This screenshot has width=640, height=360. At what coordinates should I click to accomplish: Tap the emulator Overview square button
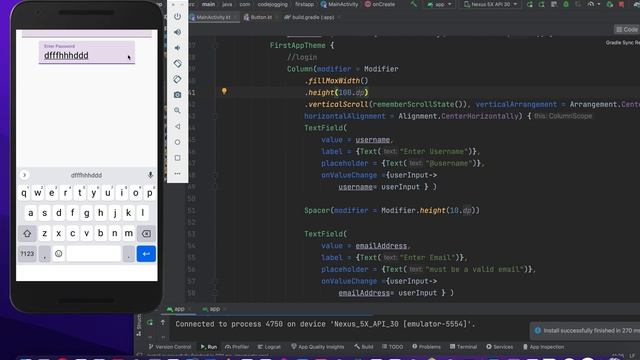(177, 158)
